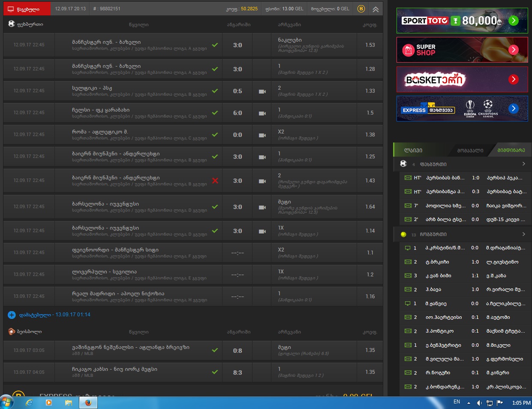
Task: Open the Super Shop banner
Action: point(462,50)
